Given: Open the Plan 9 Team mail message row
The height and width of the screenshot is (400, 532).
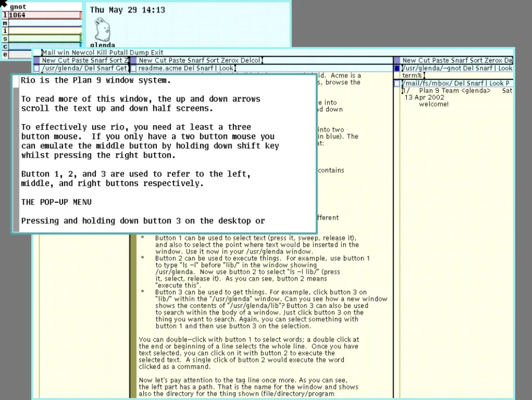Looking at the screenshot, I should coord(457,91).
